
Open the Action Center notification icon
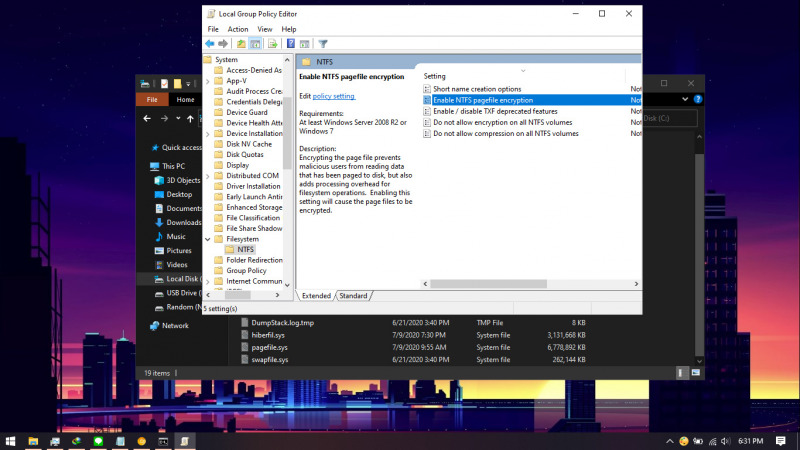point(781,441)
